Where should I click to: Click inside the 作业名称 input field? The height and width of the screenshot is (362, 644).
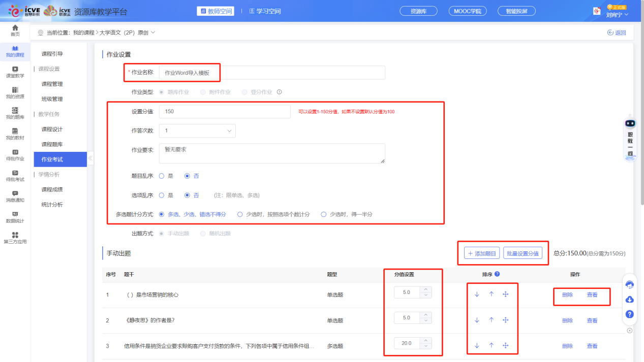click(x=272, y=72)
